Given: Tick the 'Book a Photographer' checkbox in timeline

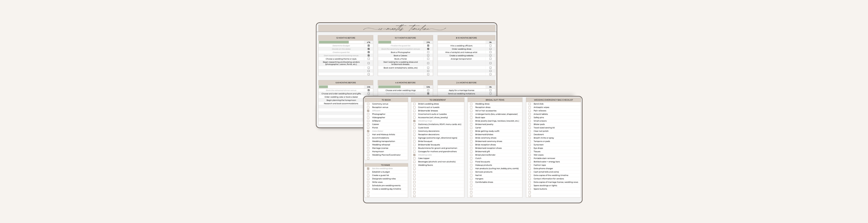Looking at the screenshot, I should (428, 52).
